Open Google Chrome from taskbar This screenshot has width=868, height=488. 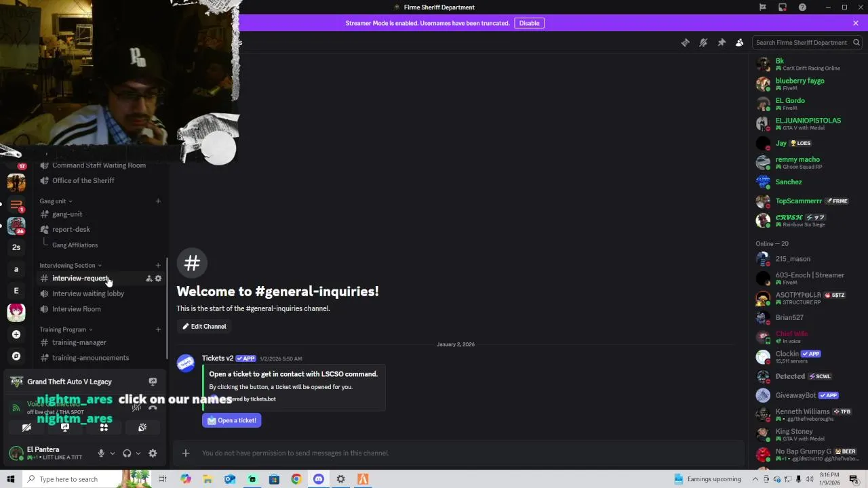click(x=296, y=479)
